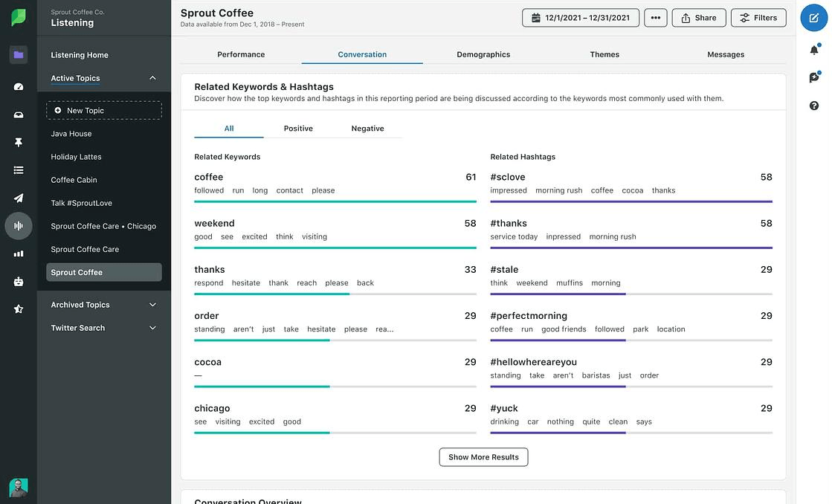832x504 pixels.
Task: Open the paper plane publishing icon
Action: [x=19, y=198]
